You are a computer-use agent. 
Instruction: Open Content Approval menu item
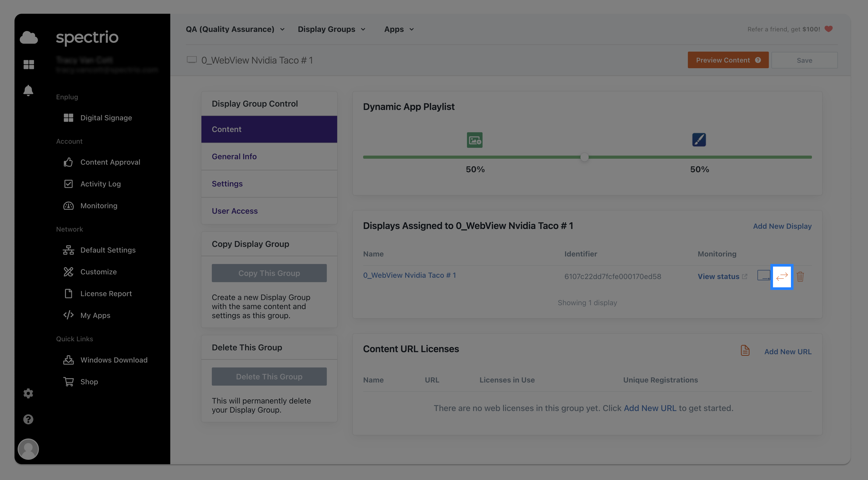pyautogui.click(x=110, y=162)
